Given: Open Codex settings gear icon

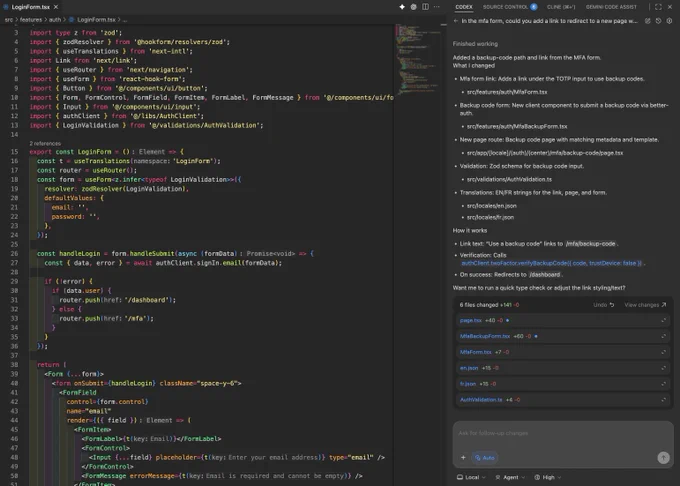Looking at the screenshot, I should coord(669,21).
